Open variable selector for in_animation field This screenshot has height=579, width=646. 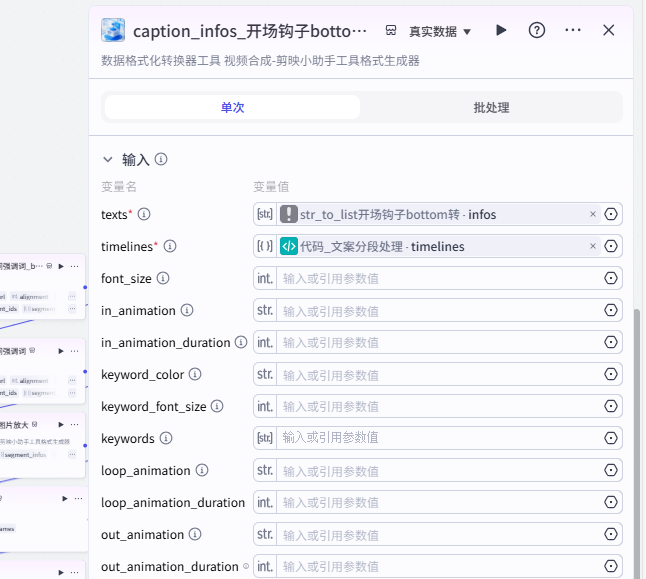[x=611, y=310]
